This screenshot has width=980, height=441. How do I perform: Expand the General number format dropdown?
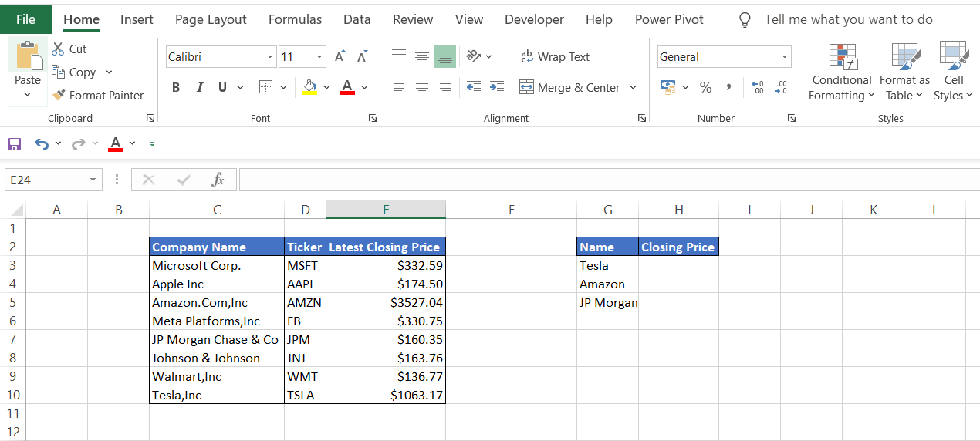(785, 57)
